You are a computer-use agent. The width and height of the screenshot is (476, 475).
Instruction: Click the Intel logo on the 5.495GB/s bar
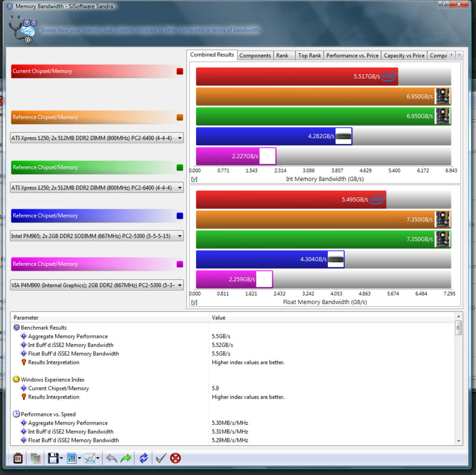377,199
